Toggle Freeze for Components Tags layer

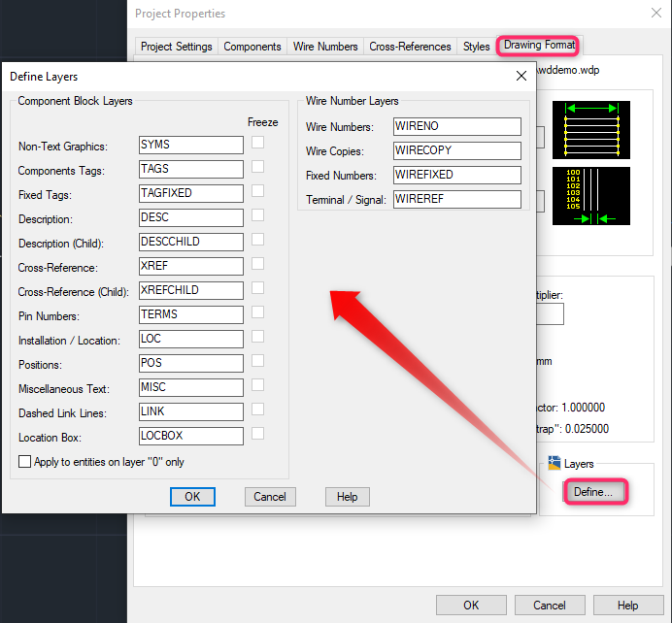[257, 167]
